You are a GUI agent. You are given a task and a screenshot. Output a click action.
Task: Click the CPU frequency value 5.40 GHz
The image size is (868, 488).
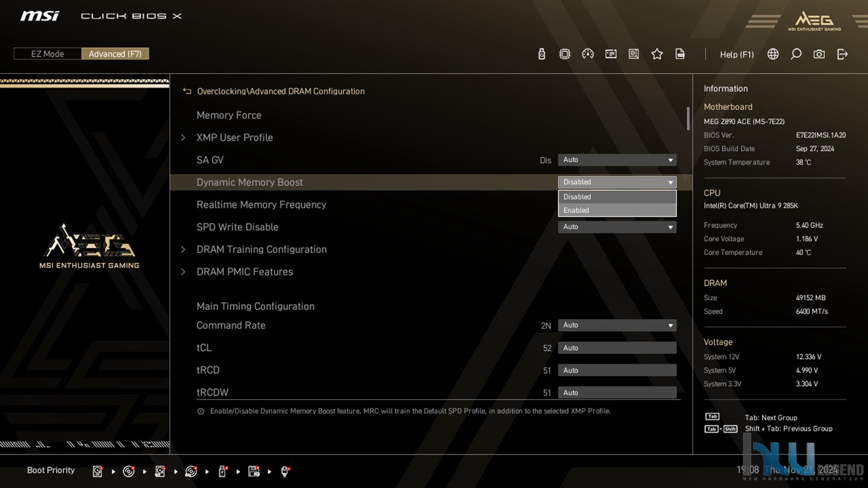809,226
